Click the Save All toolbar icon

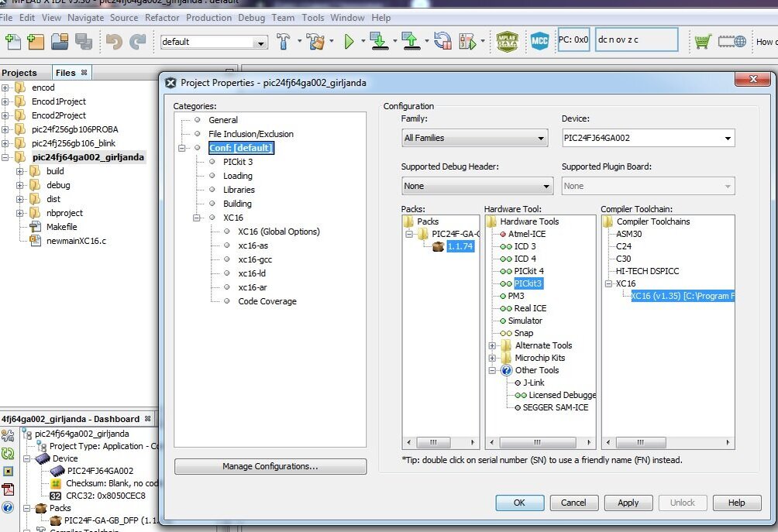point(84,42)
